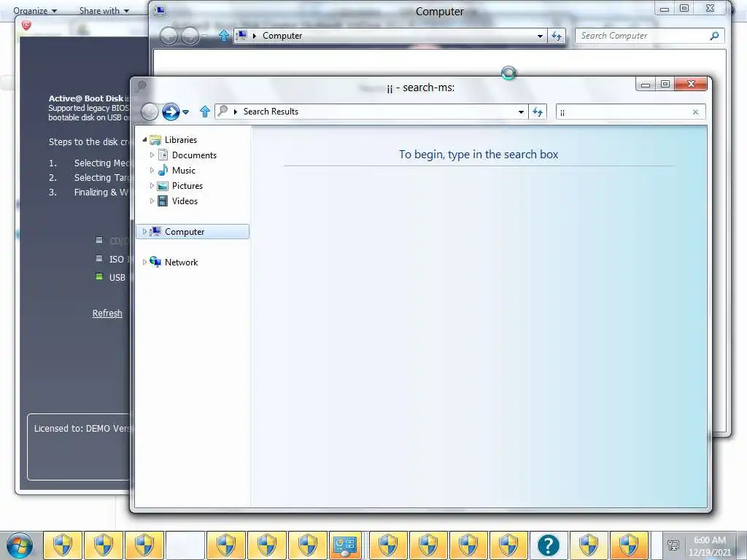Viewport: 747px width, 560px height.
Task: Open recent pages dropdown beside forward button
Action: coord(186,112)
